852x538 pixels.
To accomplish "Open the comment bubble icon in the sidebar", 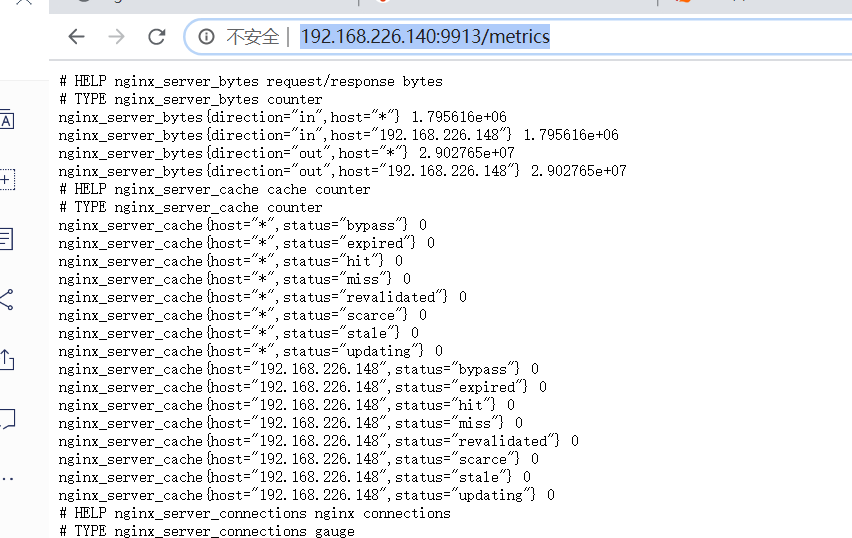I will [6, 418].
